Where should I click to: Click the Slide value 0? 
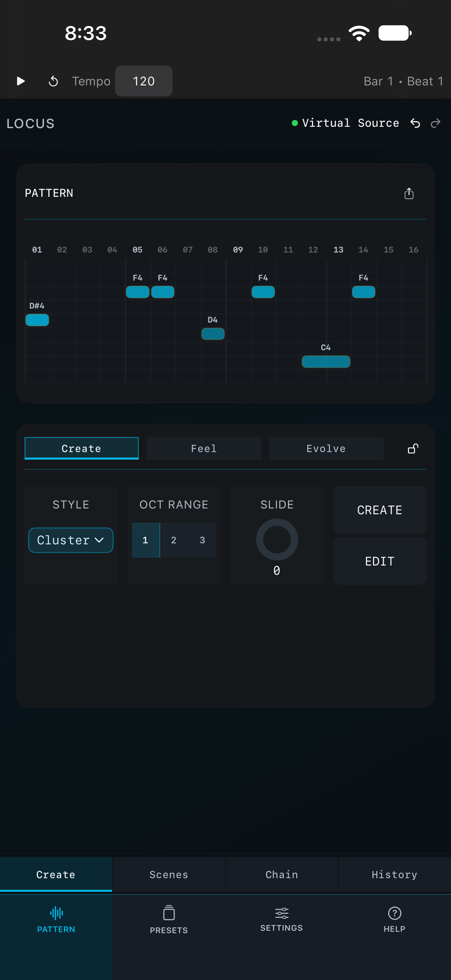(277, 571)
